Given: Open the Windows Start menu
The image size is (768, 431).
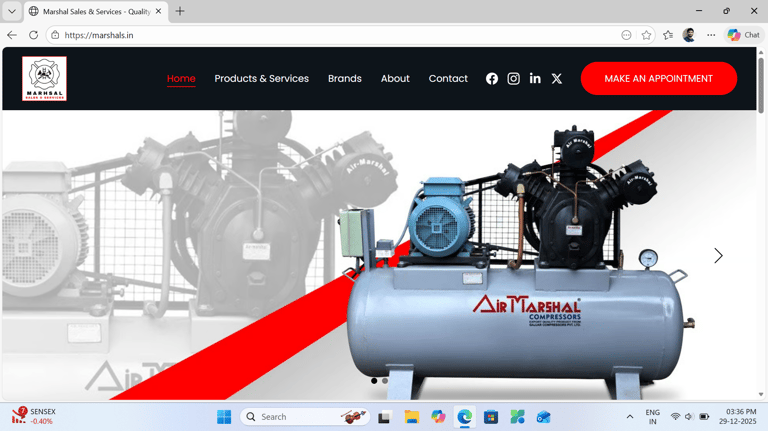Looking at the screenshot, I should pos(224,417).
